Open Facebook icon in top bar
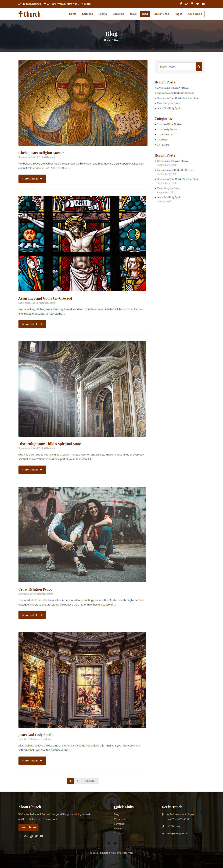This screenshot has height=868, width=223. pyautogui.click(x=181, y=4)
